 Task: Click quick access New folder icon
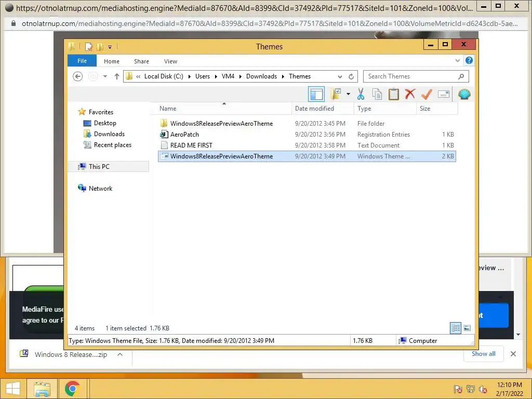click(x=100, y=46)
